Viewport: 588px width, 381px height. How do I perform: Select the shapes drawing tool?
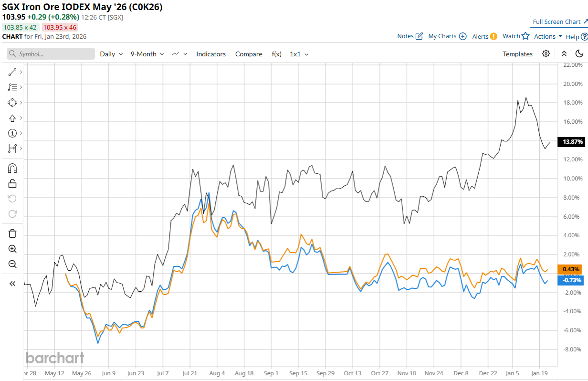12,103
